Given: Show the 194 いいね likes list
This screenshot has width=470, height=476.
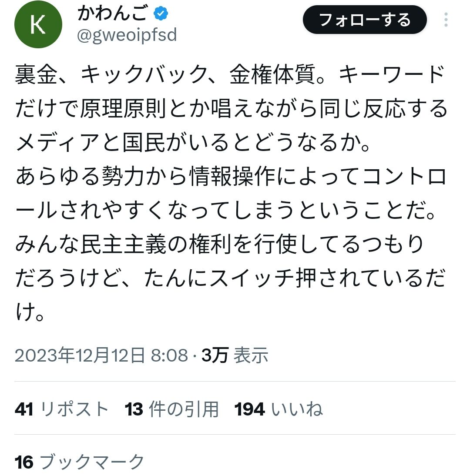Looking at the screenshot, I should point(279,409).
